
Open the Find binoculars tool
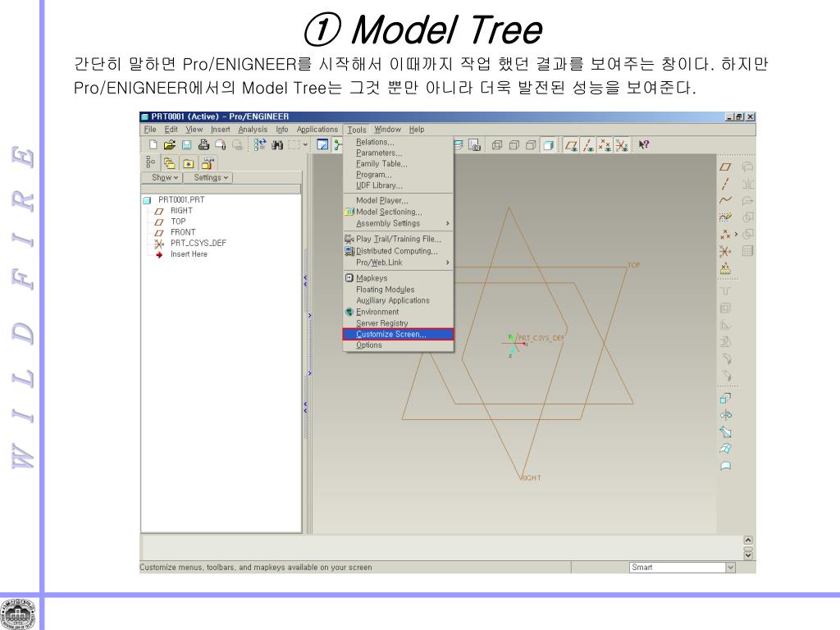pyautogui.click(x=277, y=144)
